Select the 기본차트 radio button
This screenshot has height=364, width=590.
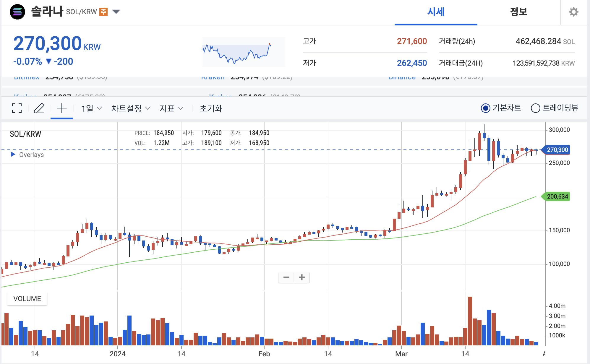pos(485,108)
